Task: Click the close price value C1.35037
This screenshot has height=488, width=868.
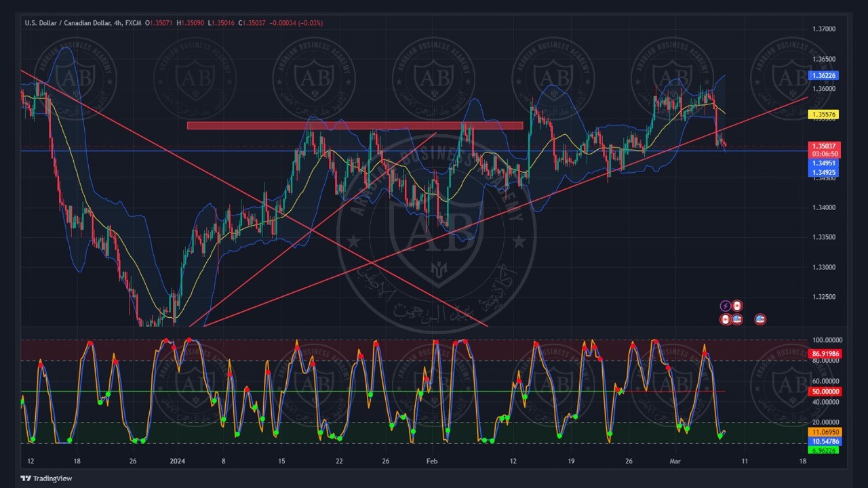Action: [x=252, y=23]
